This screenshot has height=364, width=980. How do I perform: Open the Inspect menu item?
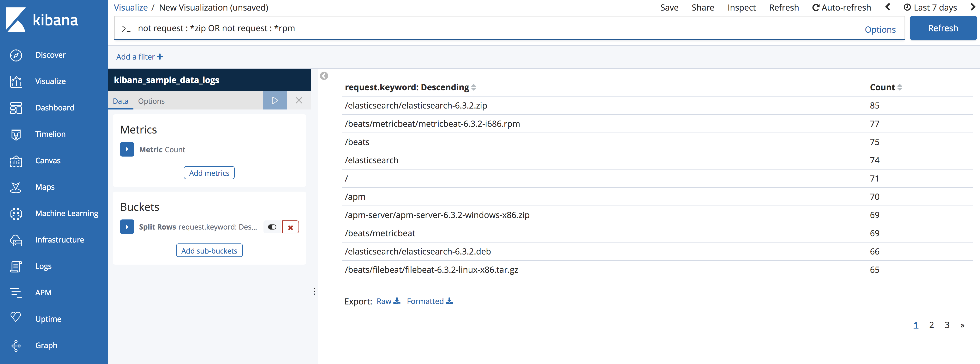tap(741, 8)
